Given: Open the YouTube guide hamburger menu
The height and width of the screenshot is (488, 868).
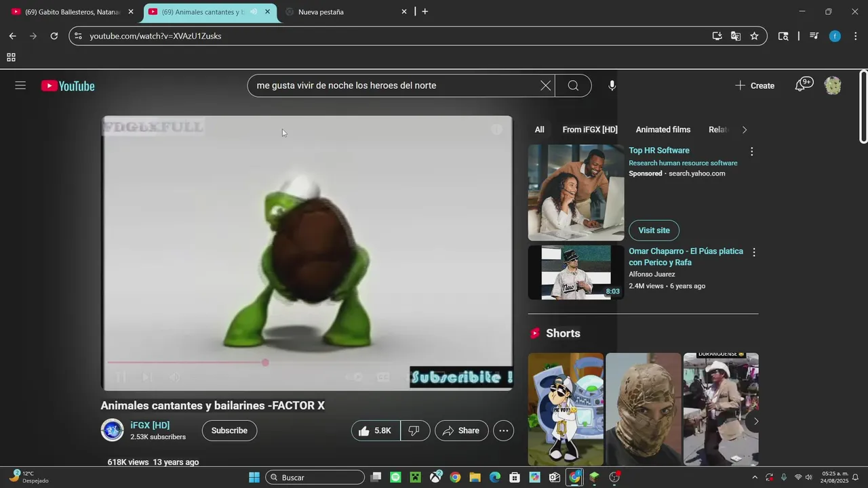Looking at the screenshot, I should coord(20,85).
